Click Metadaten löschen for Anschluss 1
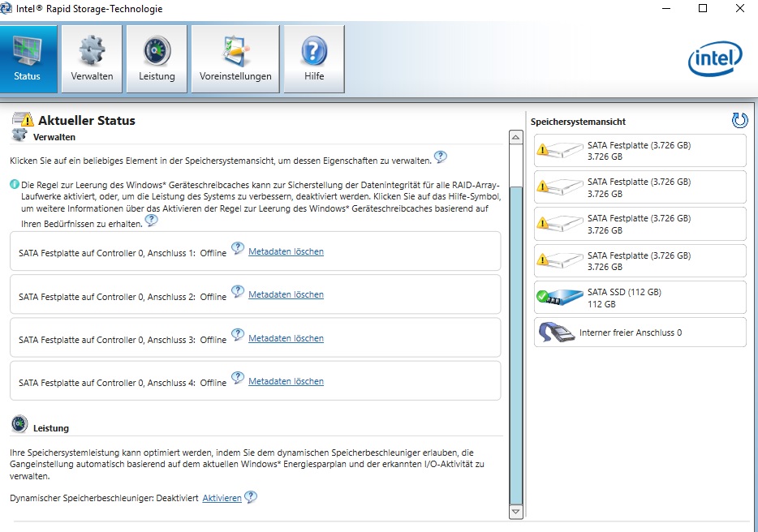 coord(286,251)
